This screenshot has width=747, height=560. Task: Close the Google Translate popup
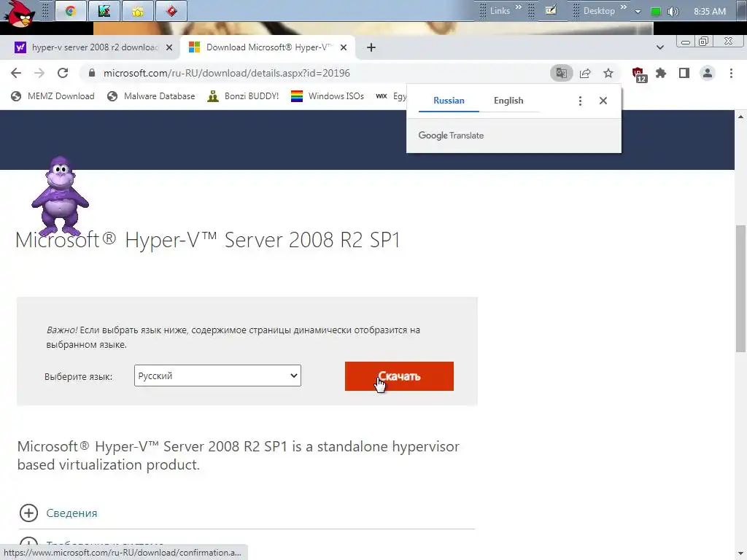click(603, 101)
